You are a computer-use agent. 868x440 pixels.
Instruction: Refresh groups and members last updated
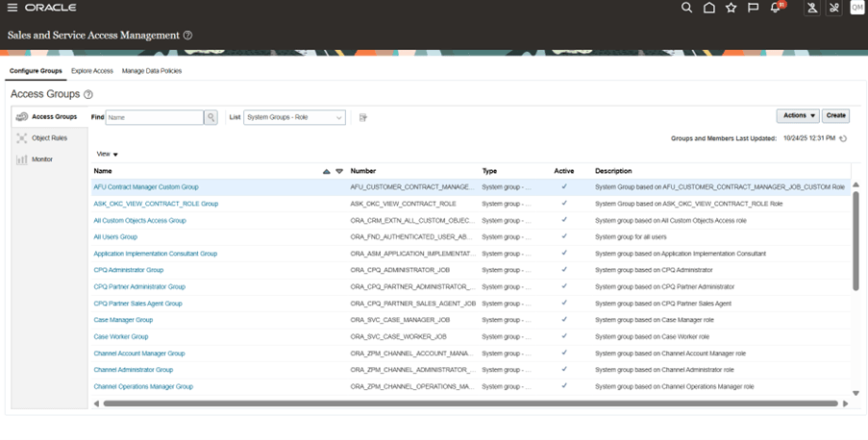click(x=843, y=138)
